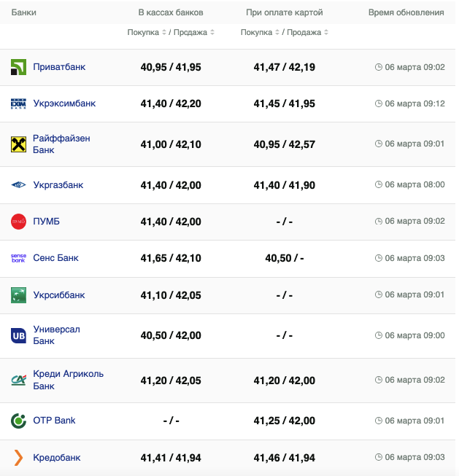
Task: Open the Кредобанк bank page link
Action: pyautogui.click(x=57, y=458)
